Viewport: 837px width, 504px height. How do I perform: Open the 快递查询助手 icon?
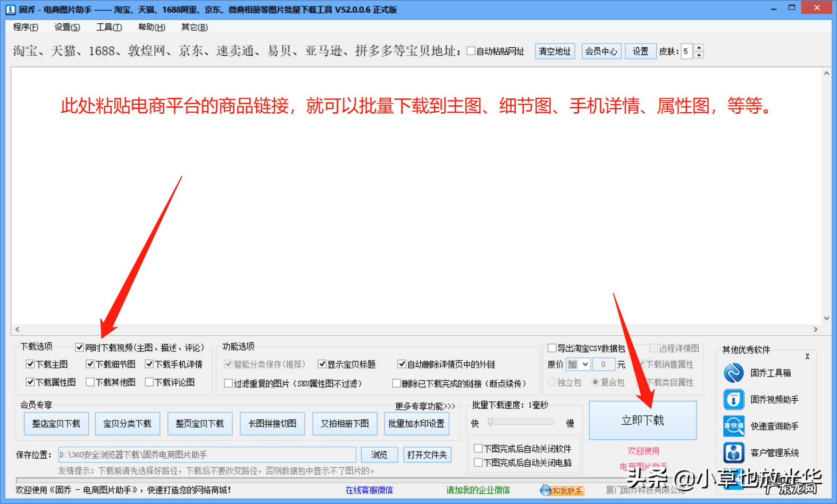coord(733,426)
